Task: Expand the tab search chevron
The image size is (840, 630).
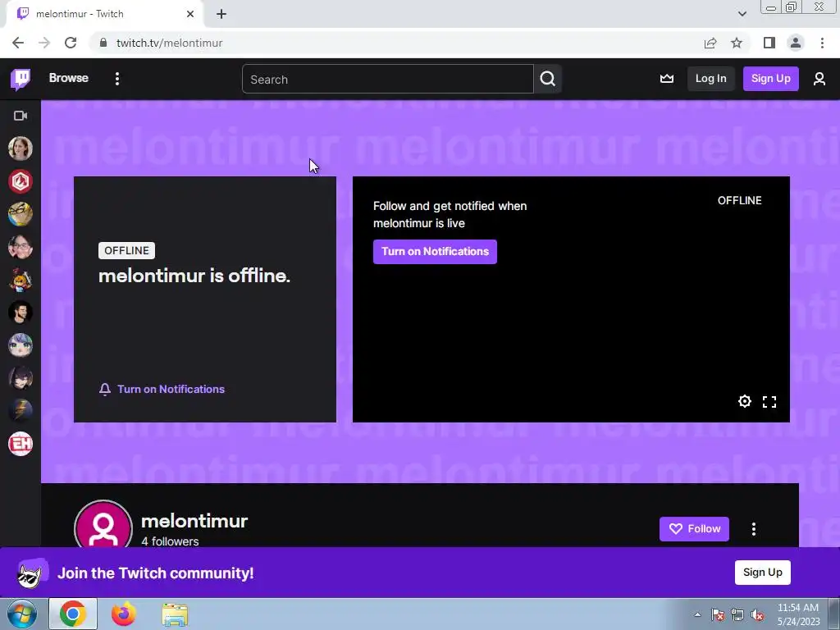Action: click(x=742, y=14)
